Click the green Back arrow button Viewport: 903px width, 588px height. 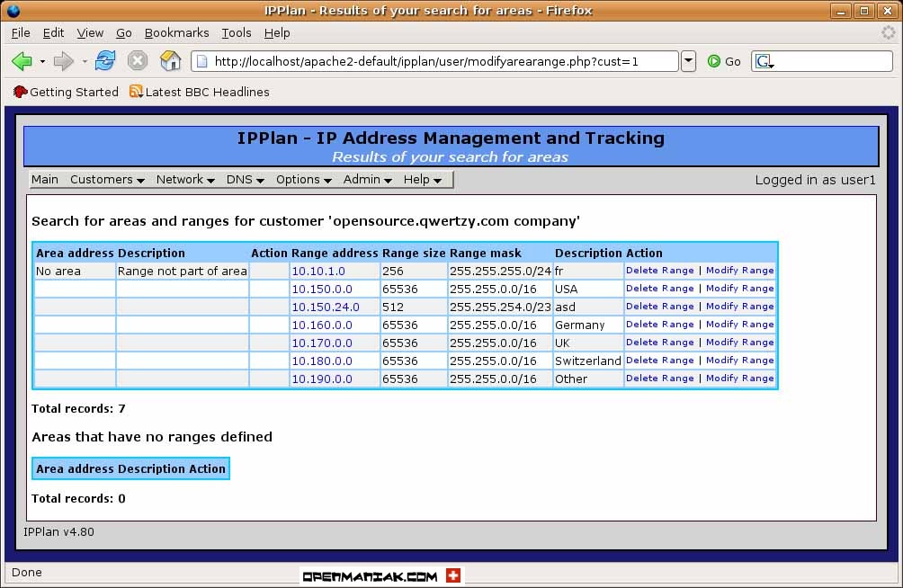point(22,61)
